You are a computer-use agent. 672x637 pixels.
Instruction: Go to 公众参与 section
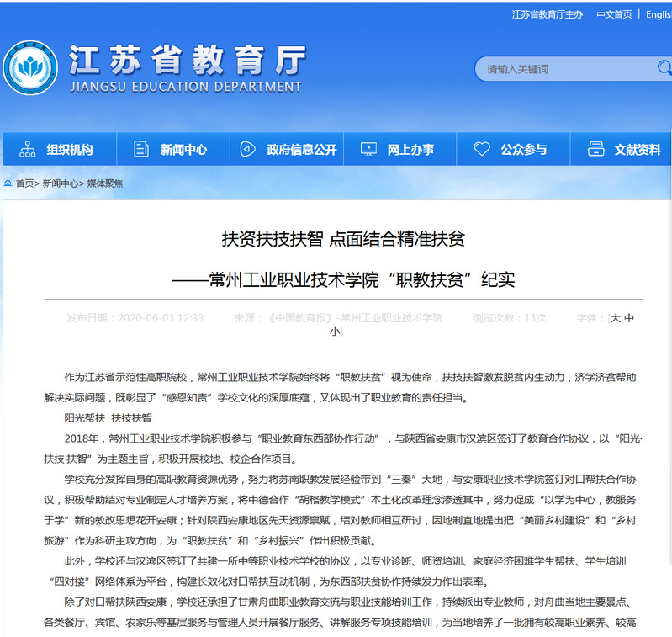pos(523,150)
